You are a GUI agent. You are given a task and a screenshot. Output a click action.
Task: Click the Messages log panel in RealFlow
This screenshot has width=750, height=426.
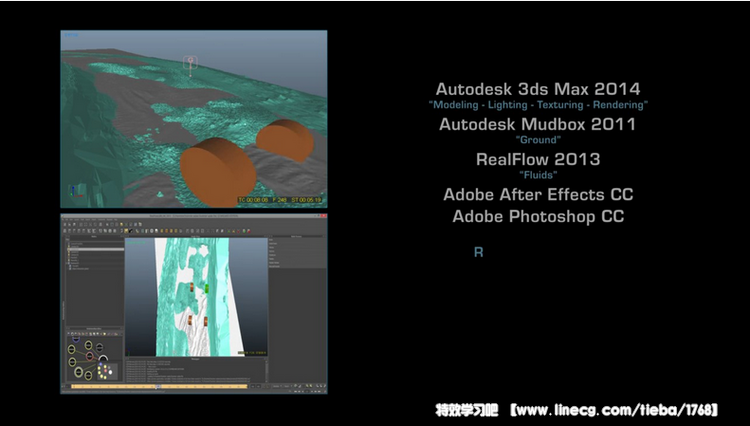[196, 371]
